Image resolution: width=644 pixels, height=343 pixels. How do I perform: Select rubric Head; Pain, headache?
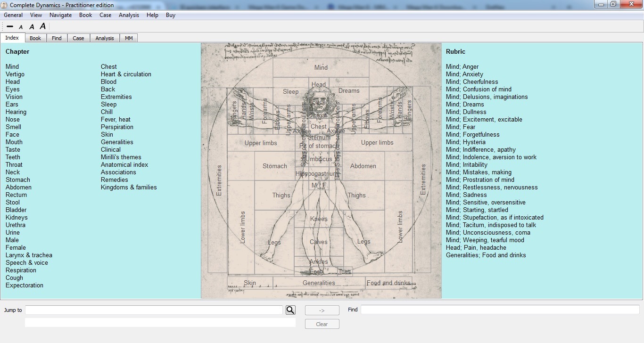[x=476, y=247]
